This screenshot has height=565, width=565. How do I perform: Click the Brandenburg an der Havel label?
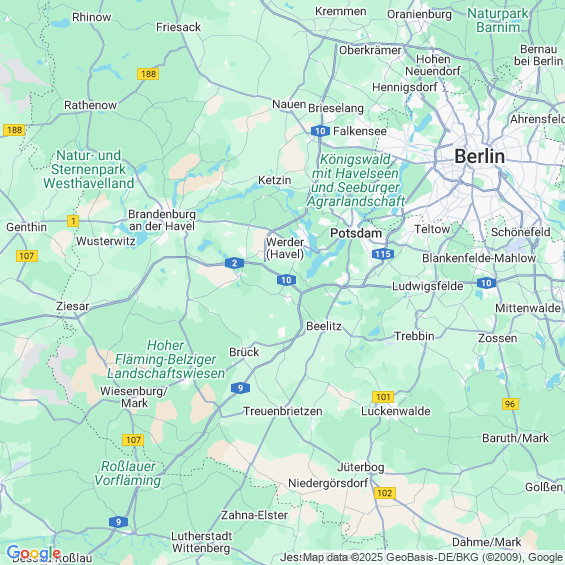point(162,220)
